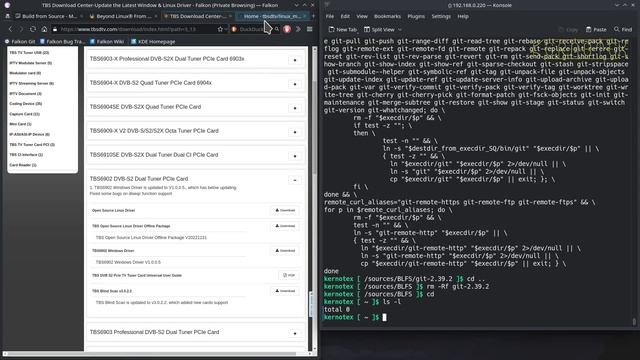Screen dimensions: 640x360
Task: Click Find in Konsole toolbar
Action: coord(623,29)
